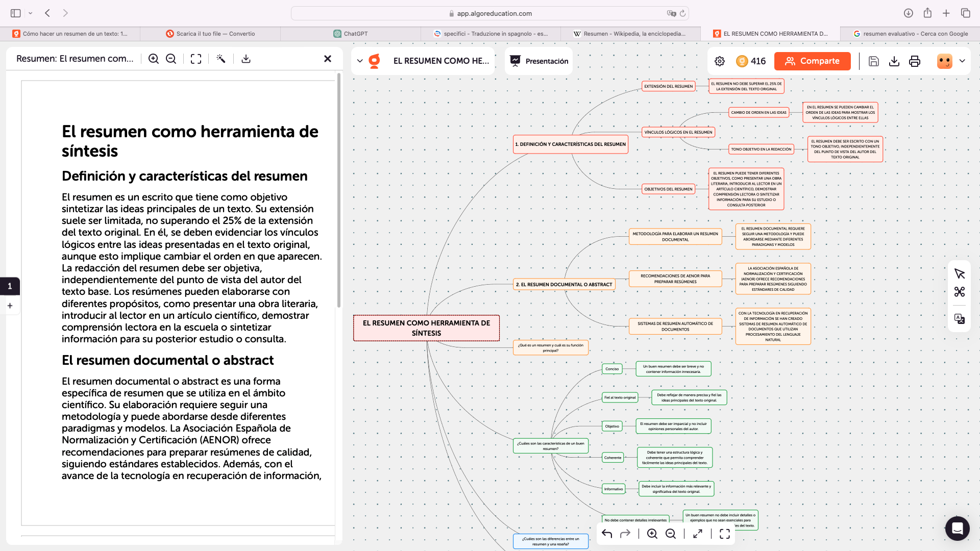The height and width of the screenshot is (551, 980).
Task: Redo last canvas action
Action: coord(625,534)
